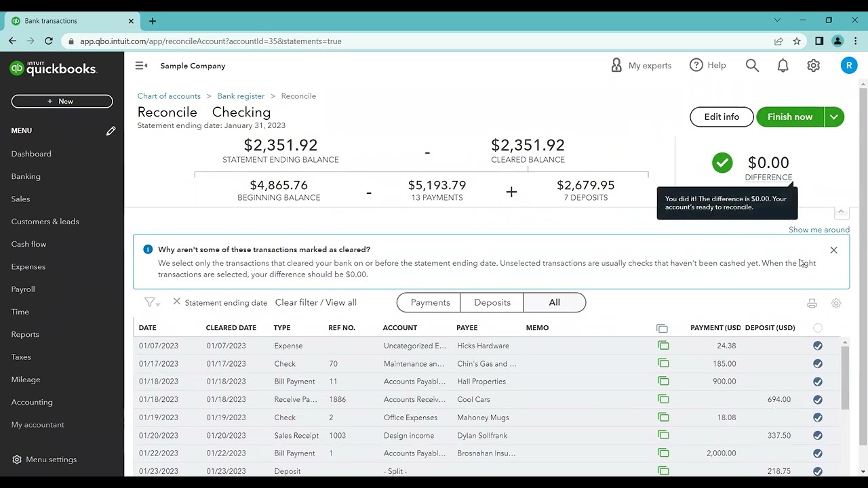The image size is (868, 488).
Task: Click the green match icon for Hall Properties
Action: tap(663, 382)
